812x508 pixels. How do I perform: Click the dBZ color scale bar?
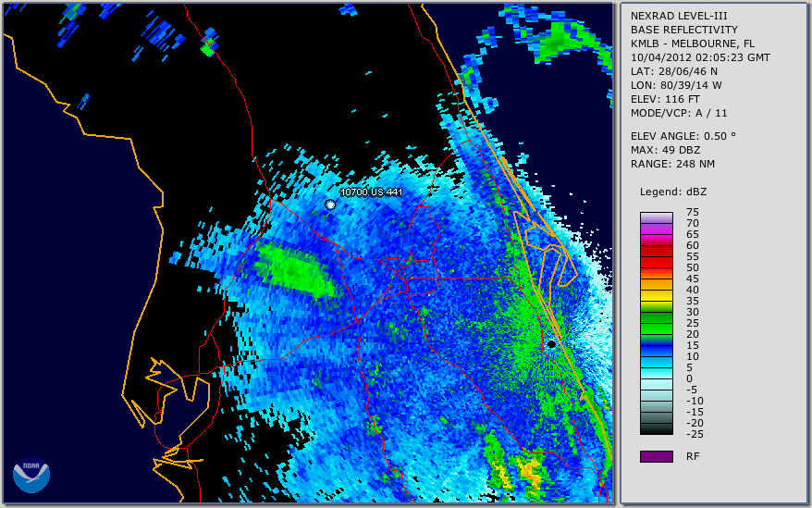coord(656,323)
